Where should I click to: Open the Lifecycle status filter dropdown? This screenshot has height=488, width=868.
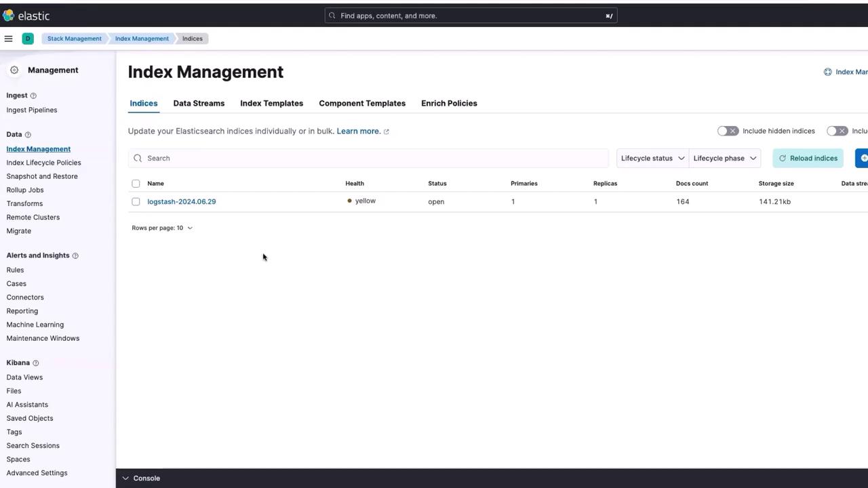click(652, 158)
